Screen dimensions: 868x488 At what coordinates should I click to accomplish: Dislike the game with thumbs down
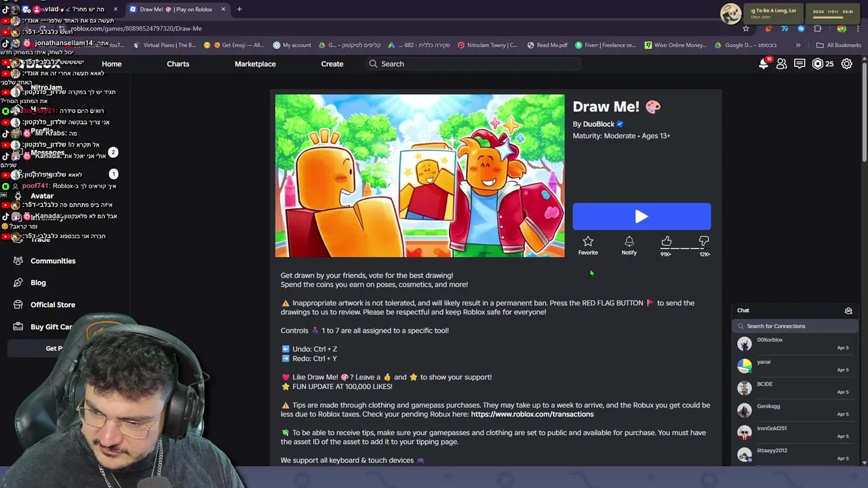coord(704,242)
